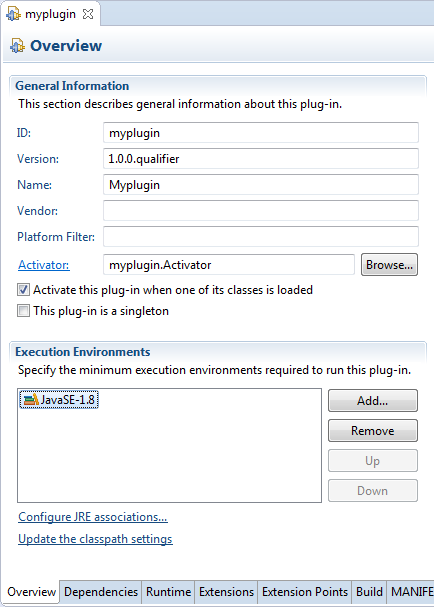Click into the Vendor text field
Viewport: 434px width, 607px height.
pyautogui.click(x=261, y=211)
